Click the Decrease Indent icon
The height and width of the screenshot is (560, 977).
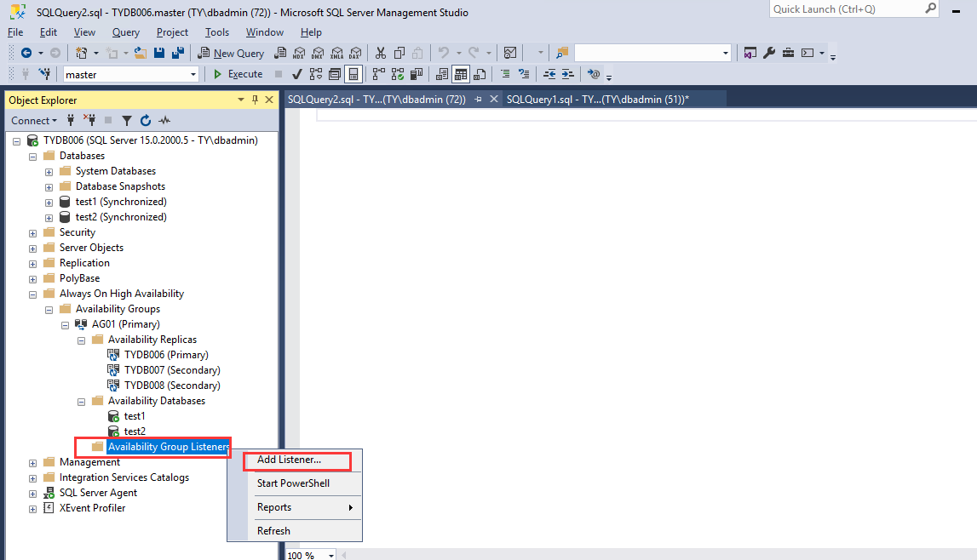coord(549,75)
